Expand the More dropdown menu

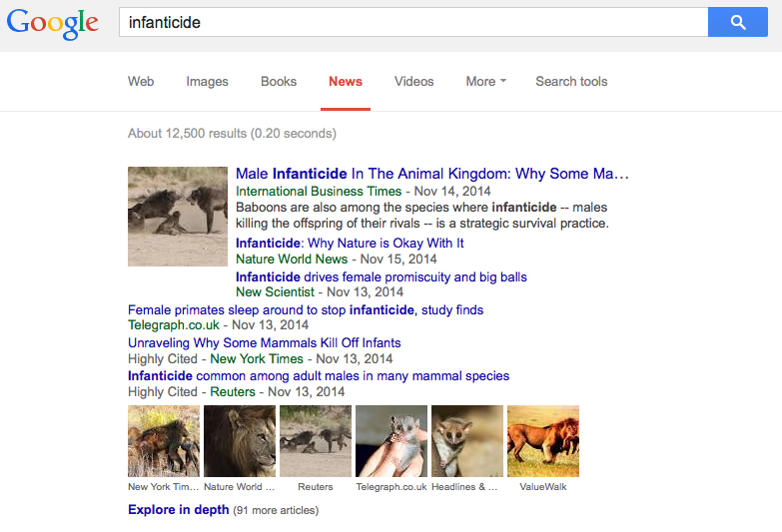[485, 81]
